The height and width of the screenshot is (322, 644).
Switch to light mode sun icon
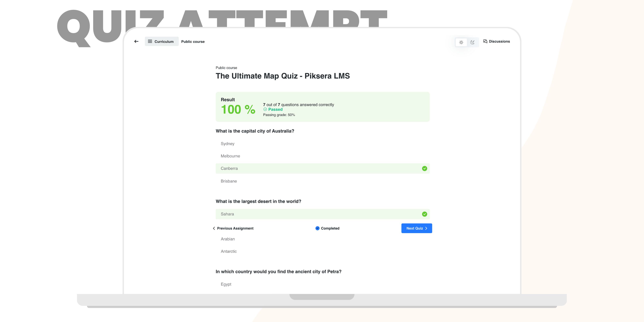[461, 42]
